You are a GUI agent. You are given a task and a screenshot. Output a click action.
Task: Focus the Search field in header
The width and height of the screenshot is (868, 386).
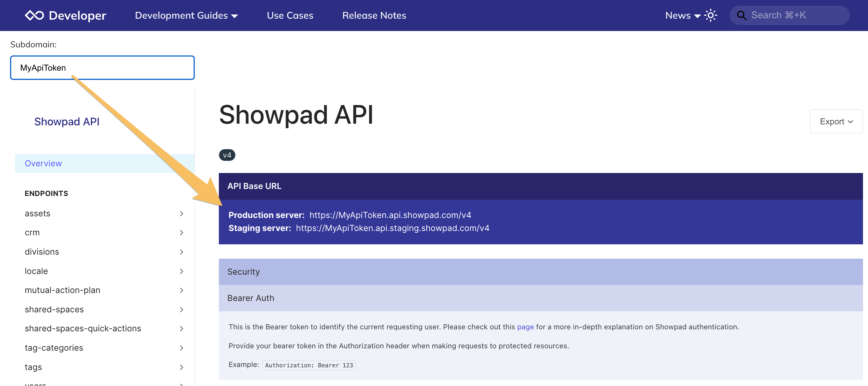point(789,16)
